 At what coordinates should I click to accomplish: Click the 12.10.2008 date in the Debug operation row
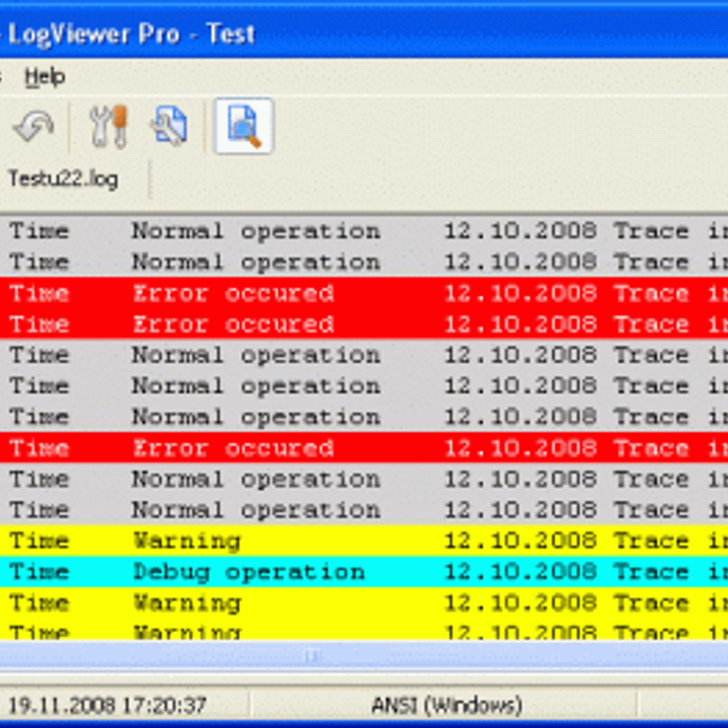pos(521,572)
